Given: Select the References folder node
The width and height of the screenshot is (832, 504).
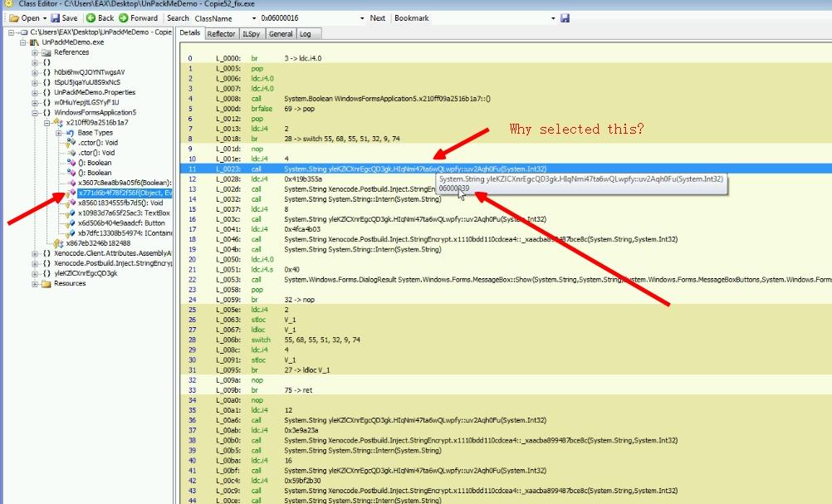Looking at the screenshot, I should point(71,52).
